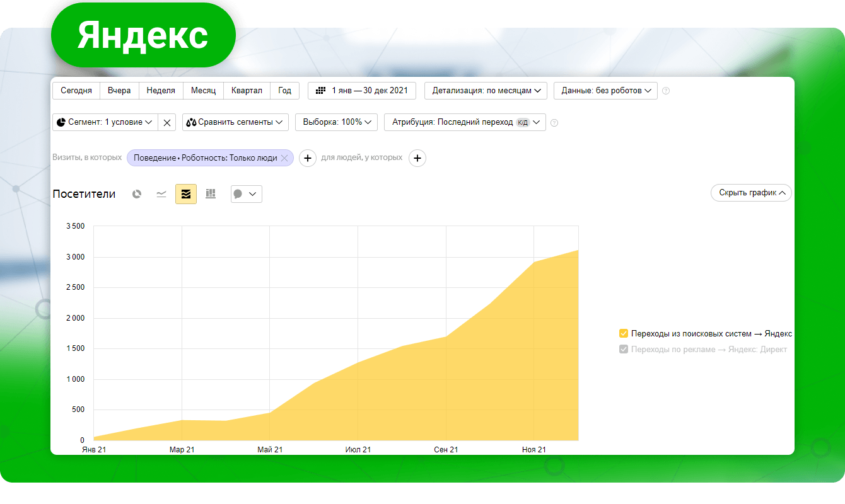Click the 'Янв 21' axis label
Viewport: 845px width, 504px height.
pyautogui.click(x=94, y=450)
